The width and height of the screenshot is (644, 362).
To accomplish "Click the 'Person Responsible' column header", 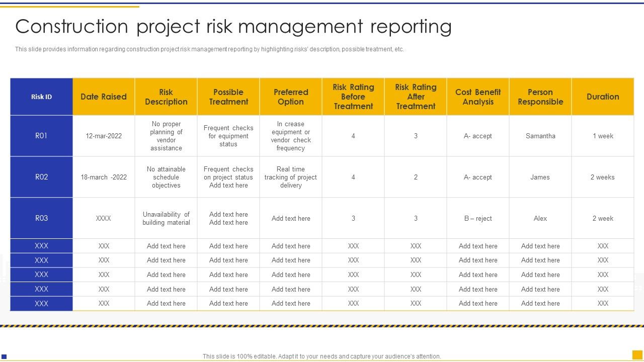I will [540, 97].
